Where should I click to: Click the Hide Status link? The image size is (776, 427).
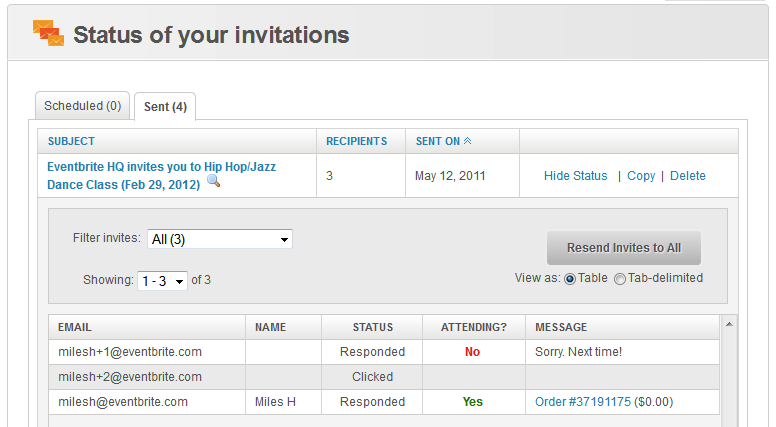click(576, 176)
